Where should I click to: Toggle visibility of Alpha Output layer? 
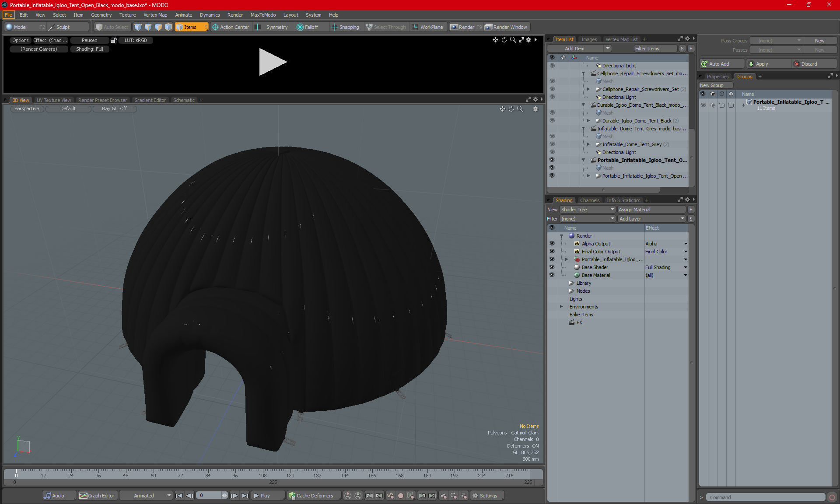pyautogui.click(x=552, y=244)
